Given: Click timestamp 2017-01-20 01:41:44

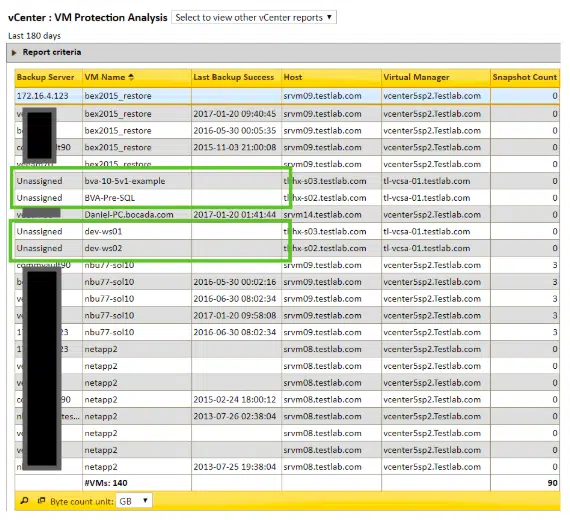Looking at the screenshot, I should (234, 215).
